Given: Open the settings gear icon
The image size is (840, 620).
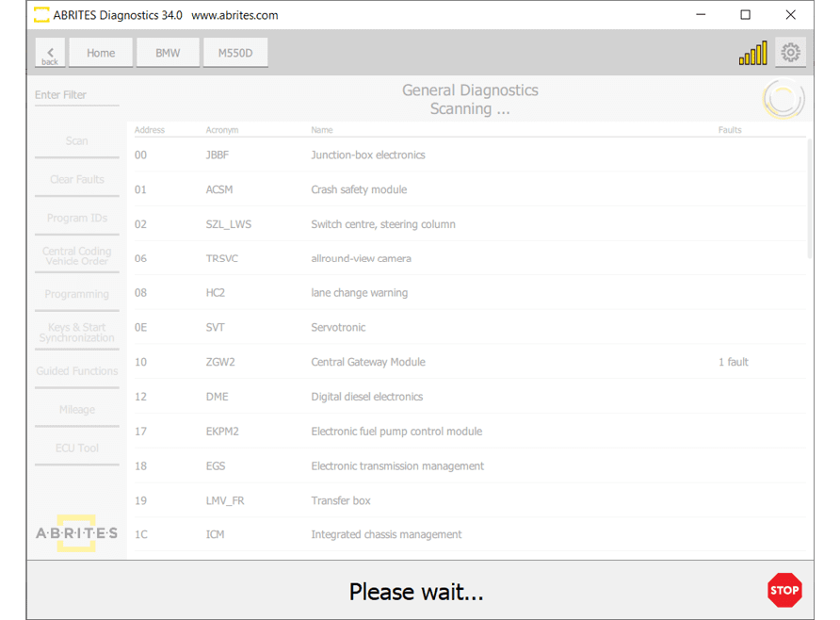Looking at the screenshot, I should pos(790,53).
